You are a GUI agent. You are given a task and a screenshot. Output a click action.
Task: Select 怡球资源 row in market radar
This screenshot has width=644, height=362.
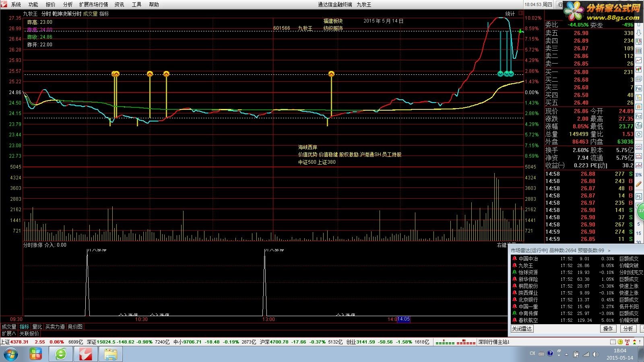click(x=576, y=272)
